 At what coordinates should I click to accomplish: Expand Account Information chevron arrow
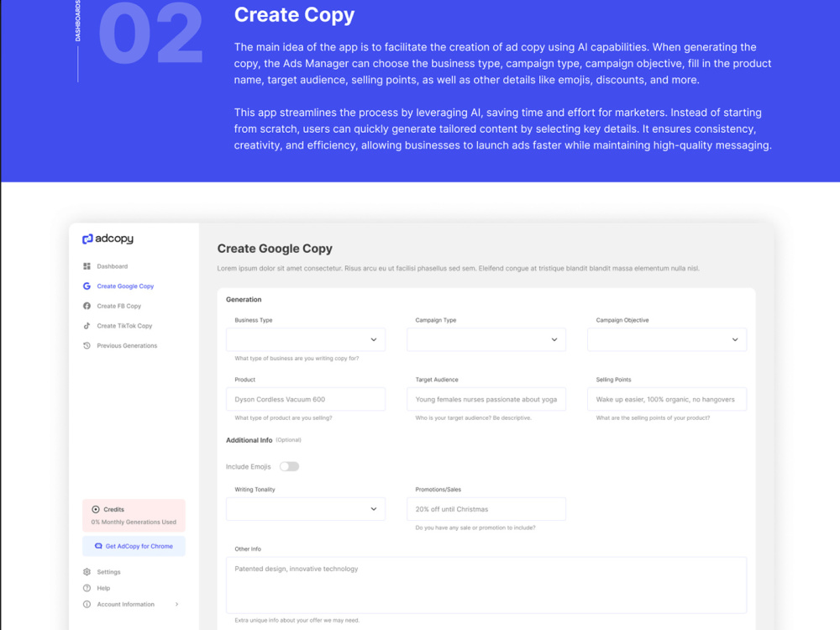[x=176, y=604]
